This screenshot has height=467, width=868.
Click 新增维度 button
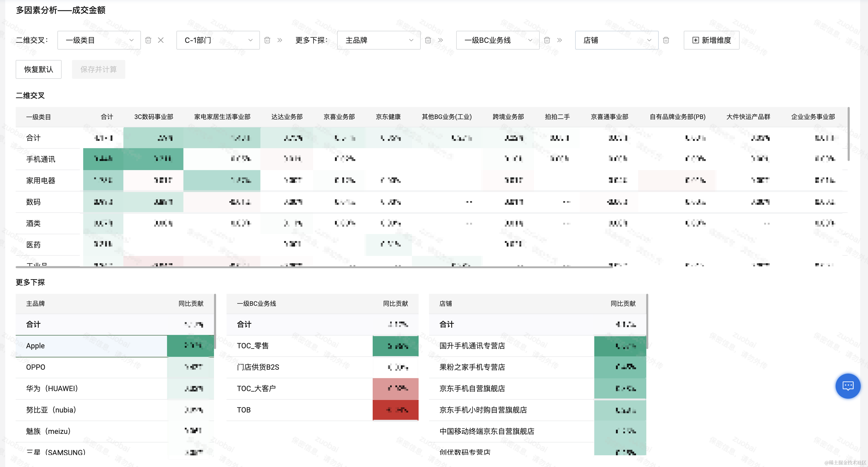point(711,40)
